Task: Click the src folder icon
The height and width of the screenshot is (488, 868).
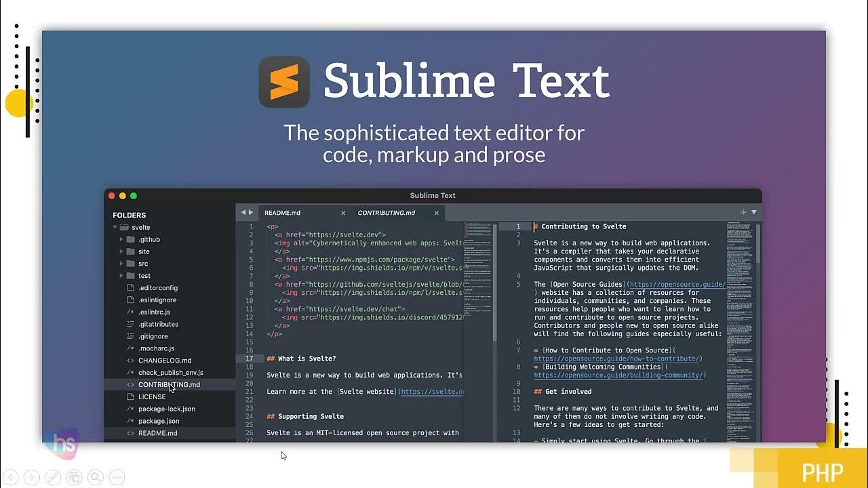Action: point(130,264)
